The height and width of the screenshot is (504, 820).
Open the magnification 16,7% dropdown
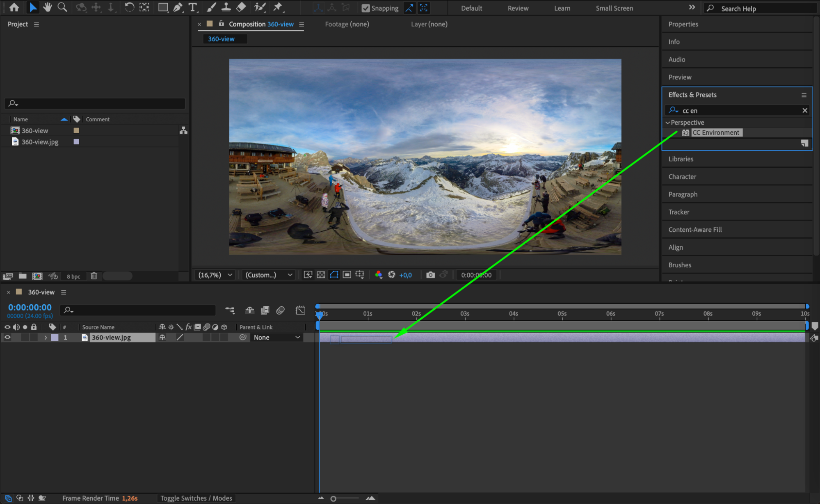215,275
